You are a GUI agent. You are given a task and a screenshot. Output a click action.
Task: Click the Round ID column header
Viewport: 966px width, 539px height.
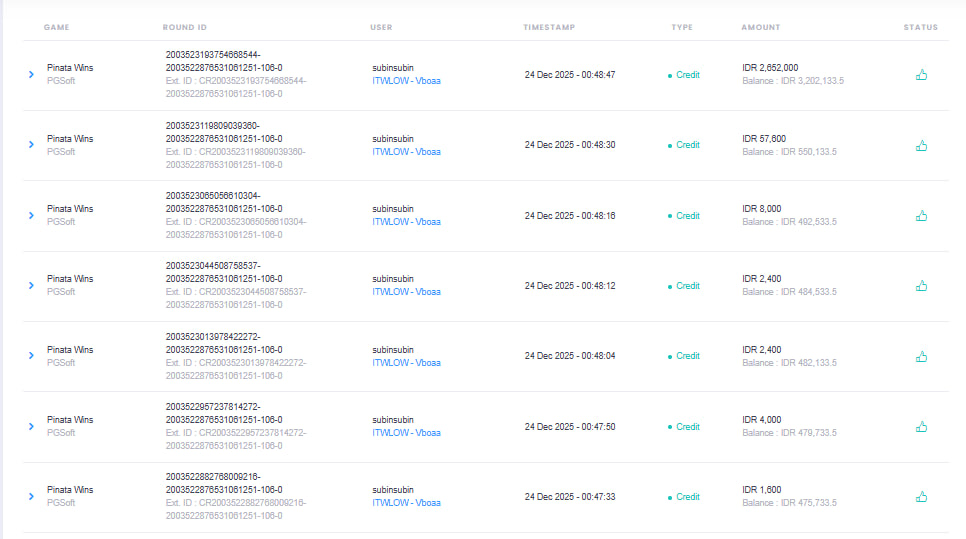pos(185,27)
